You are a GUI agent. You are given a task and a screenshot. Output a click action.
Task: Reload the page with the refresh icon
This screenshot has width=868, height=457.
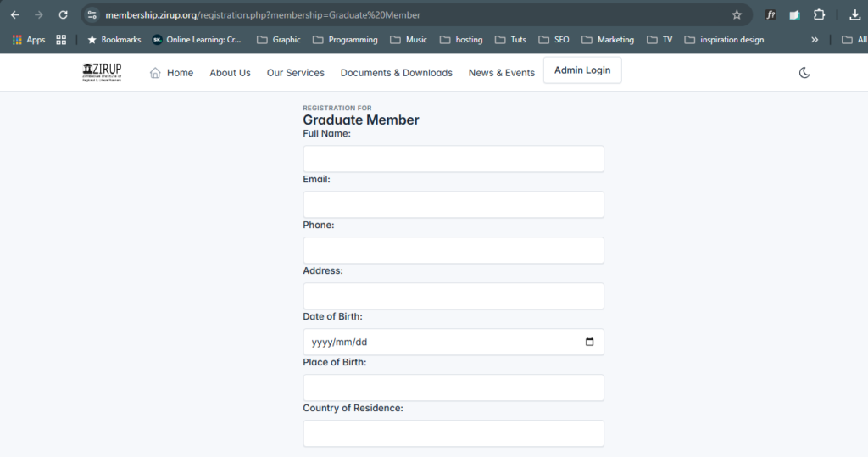coord(63,15)
